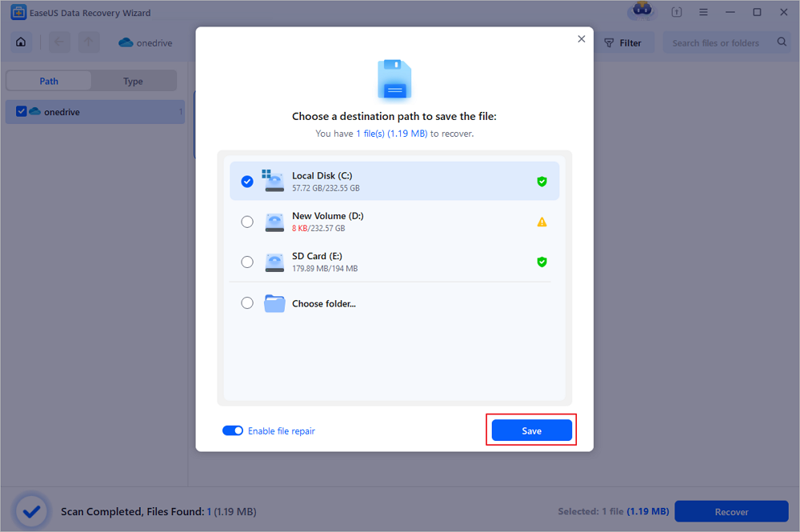Click the Selected: 1 file (1.19 MB) text
The image size is (800, 532).
614,511
